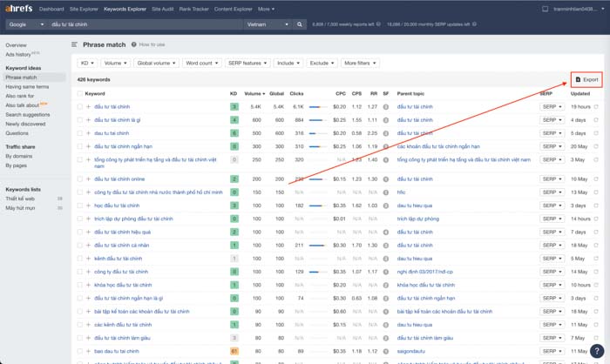Open Rank Tracker in top navigation
The height and width of the screenshot is (364, 610).
[x=193, y=9]
